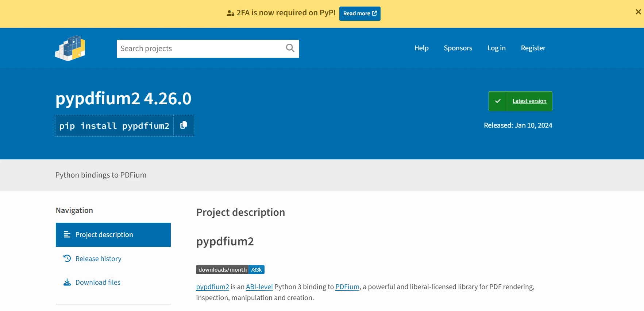
Task: Click the Download files arrow icon
Action: click(67, 282)
